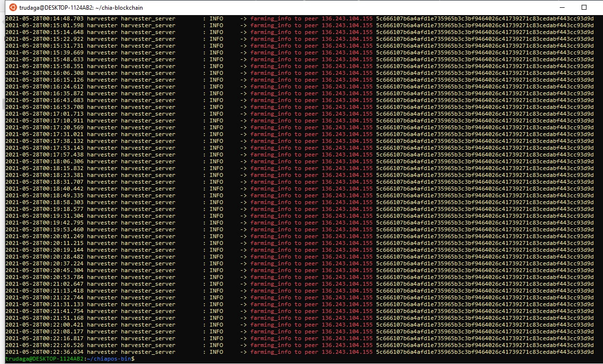Click timestamp 2021-05-28T00:16:06.308
603x364 pixels.
(x=44, y=73)
